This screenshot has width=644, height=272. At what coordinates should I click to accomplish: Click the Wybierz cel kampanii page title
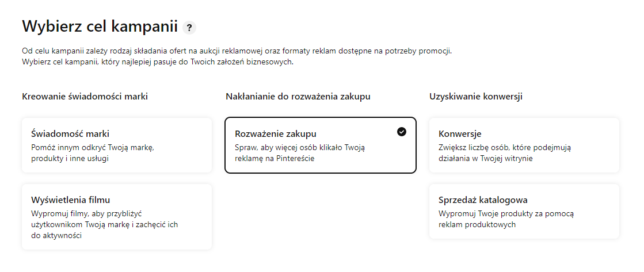click(100, 26)
